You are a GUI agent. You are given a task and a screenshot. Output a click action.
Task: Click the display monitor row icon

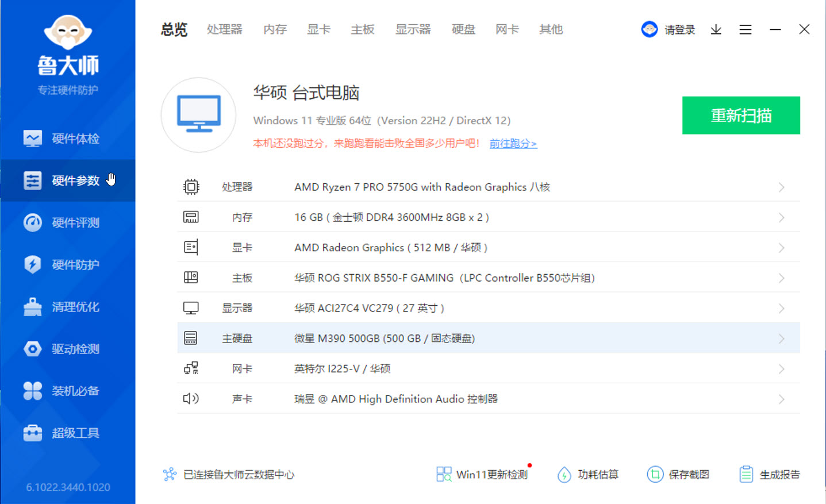pos(191,308)
